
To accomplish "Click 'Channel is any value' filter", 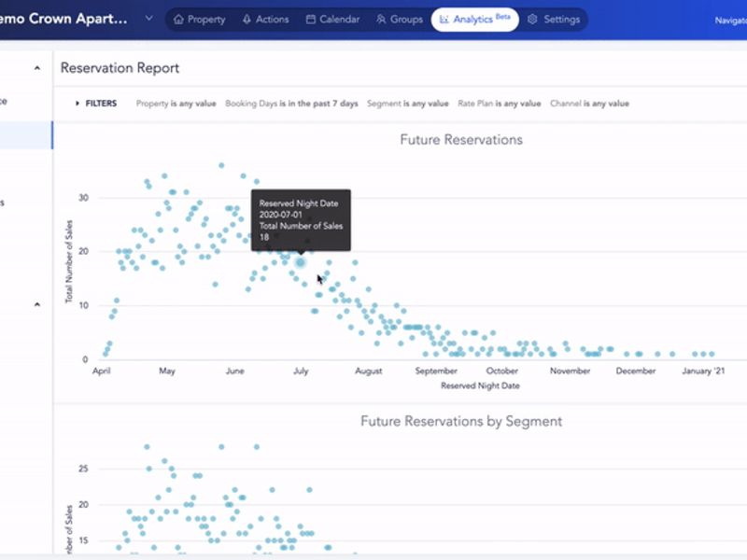I will coord(589,104).
